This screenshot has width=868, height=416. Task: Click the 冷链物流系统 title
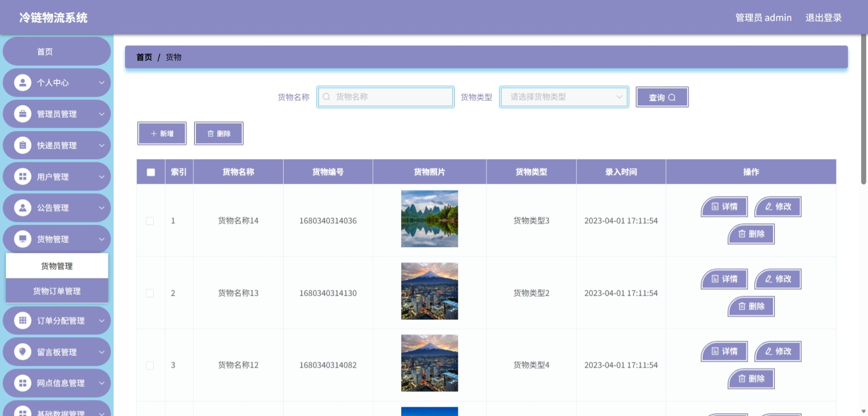coord(53,18)
